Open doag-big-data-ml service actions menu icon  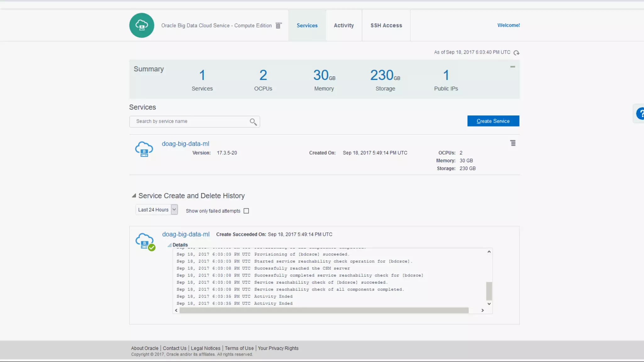click(513, 143)
